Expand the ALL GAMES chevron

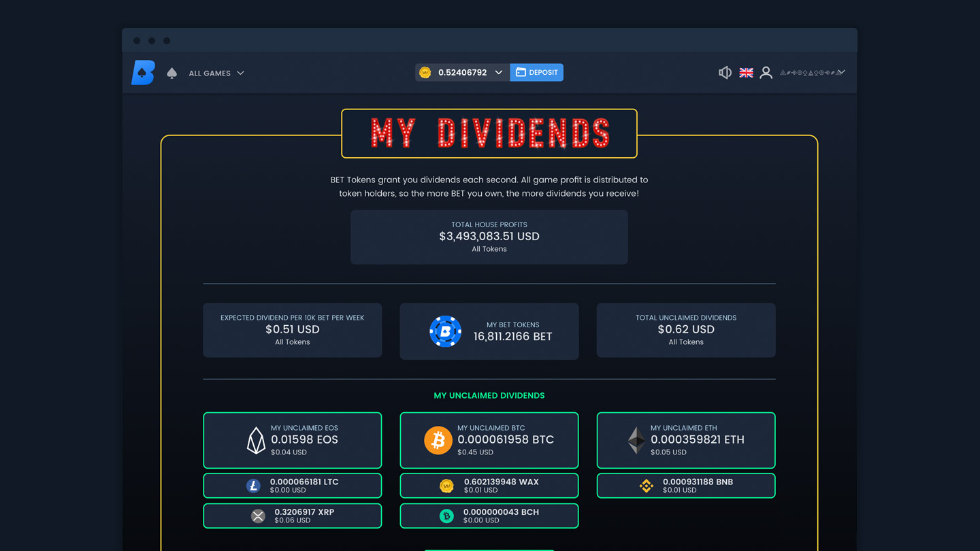(240, 73)
